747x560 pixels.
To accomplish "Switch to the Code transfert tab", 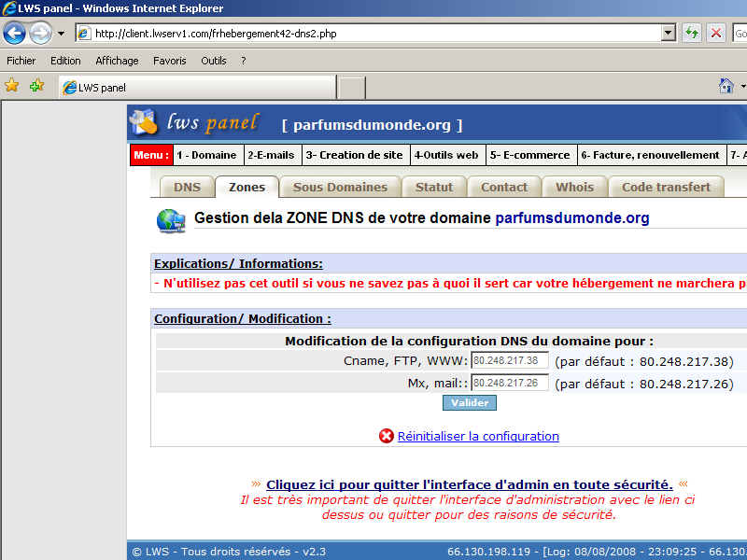I will point(666,188).
